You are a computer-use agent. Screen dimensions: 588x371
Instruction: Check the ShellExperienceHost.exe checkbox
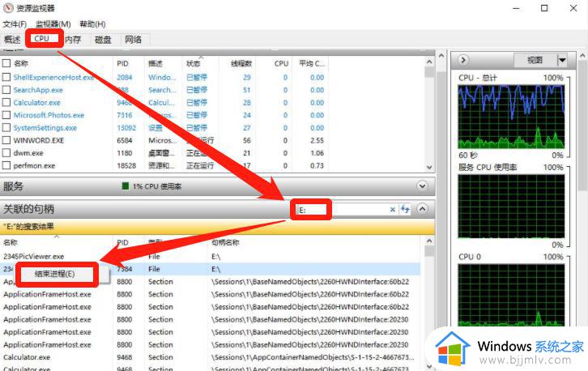6,77
